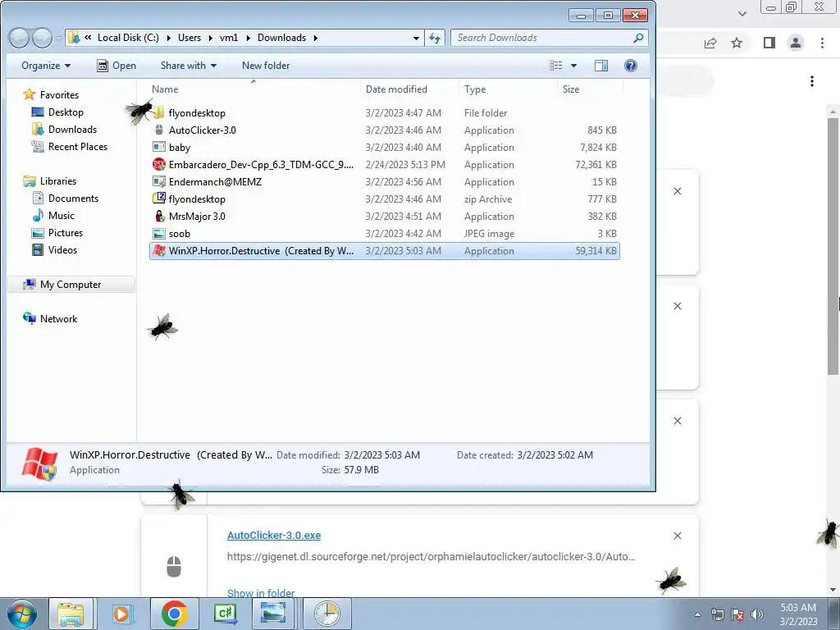Open the Windows Start menu
Screen dimensions: 840x630
(21, 614)
